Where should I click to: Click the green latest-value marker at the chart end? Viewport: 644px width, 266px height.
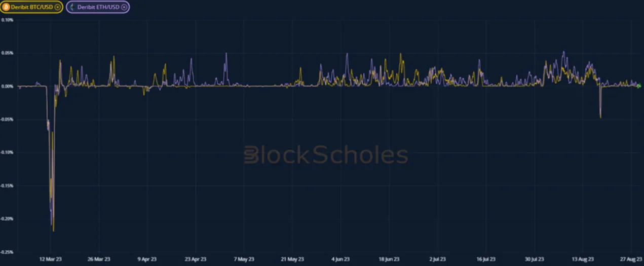point(639,86)
